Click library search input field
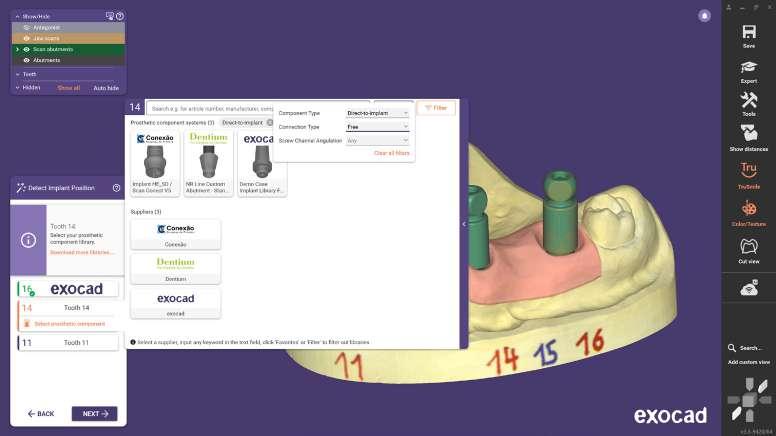The image size is (776, 436). pos(212,108)
